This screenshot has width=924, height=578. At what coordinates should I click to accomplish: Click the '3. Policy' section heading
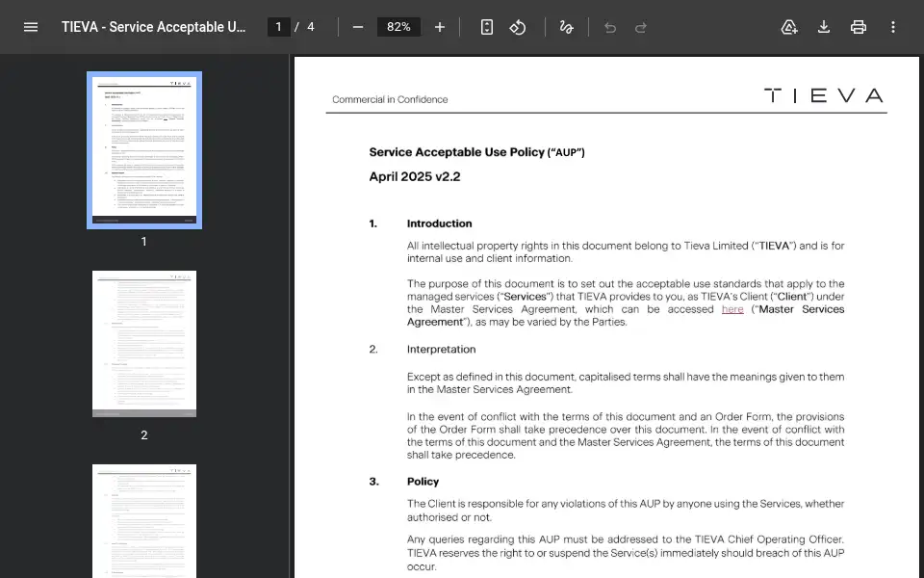(x=404, y=482)
